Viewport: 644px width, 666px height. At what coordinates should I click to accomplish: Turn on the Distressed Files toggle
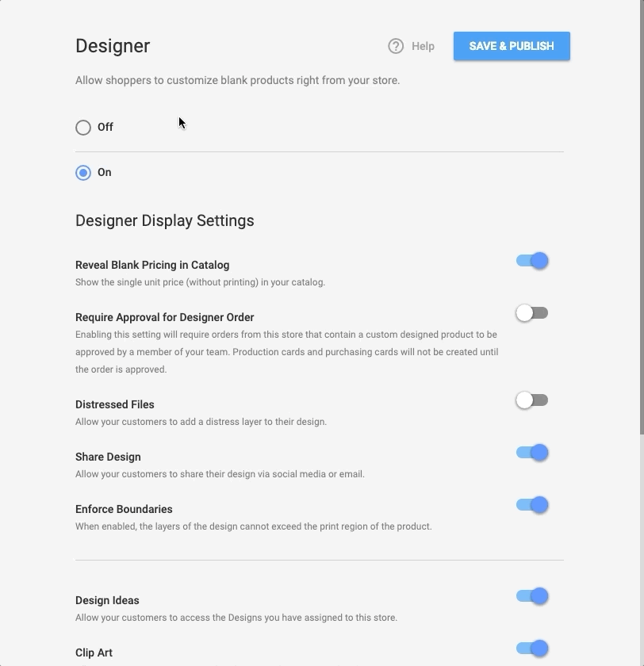[x=531, y=400]
